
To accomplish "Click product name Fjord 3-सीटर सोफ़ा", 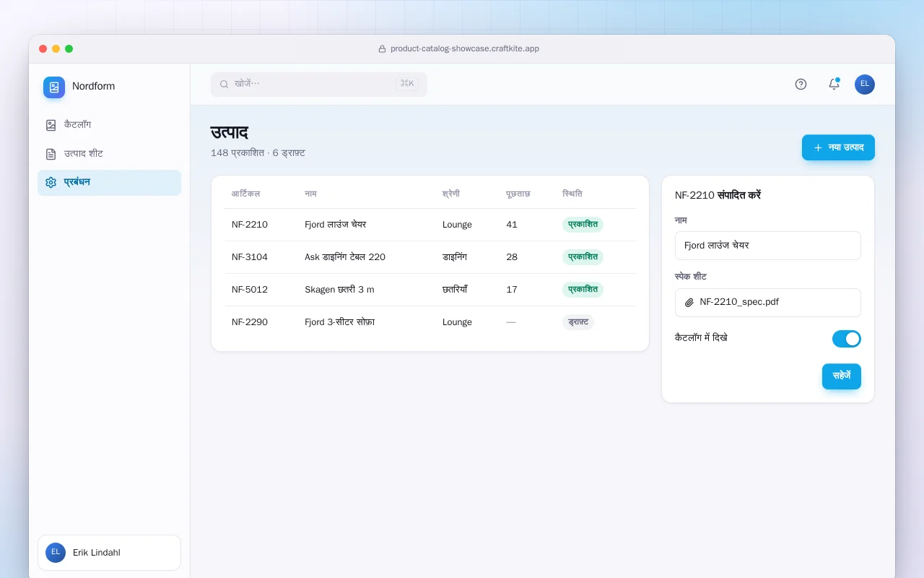I will point(340,322).
